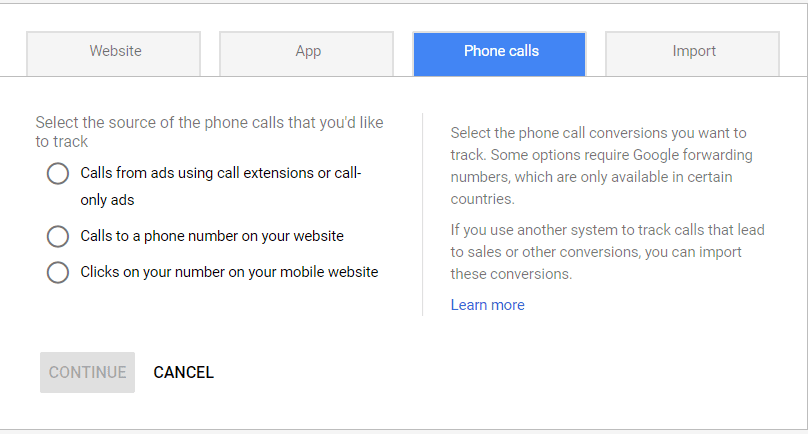808x434 pixels.
Task: Click the 'to track' line of the heading
Action: tap(61, 142)
